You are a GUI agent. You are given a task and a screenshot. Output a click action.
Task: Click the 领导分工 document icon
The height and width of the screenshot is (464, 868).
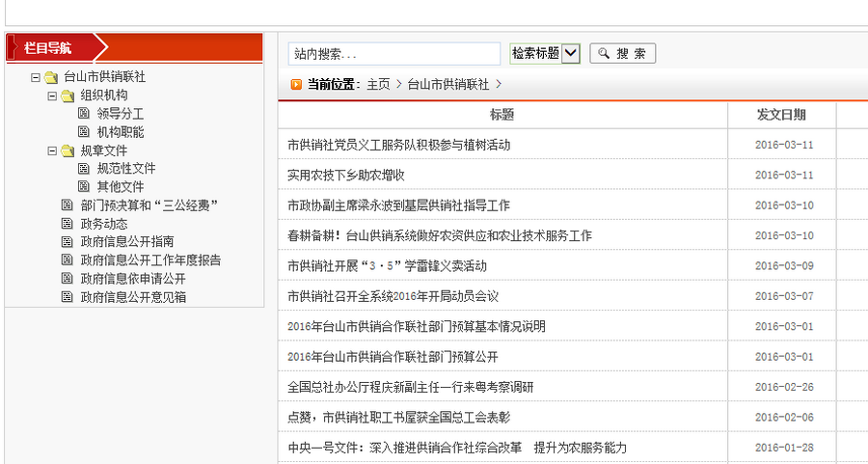pos(84,114)
